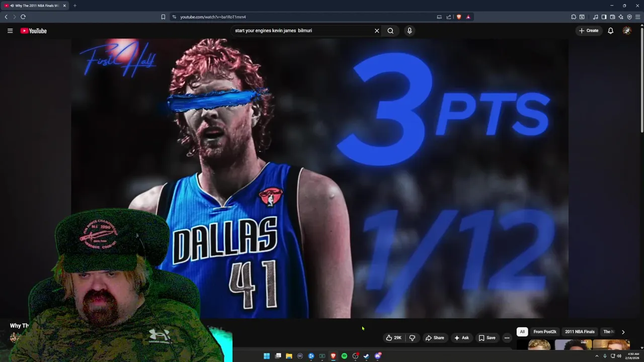This screenshot has height=362, width=644.
Task: Open Steam from the taskbar
Action: coord(366,356)
